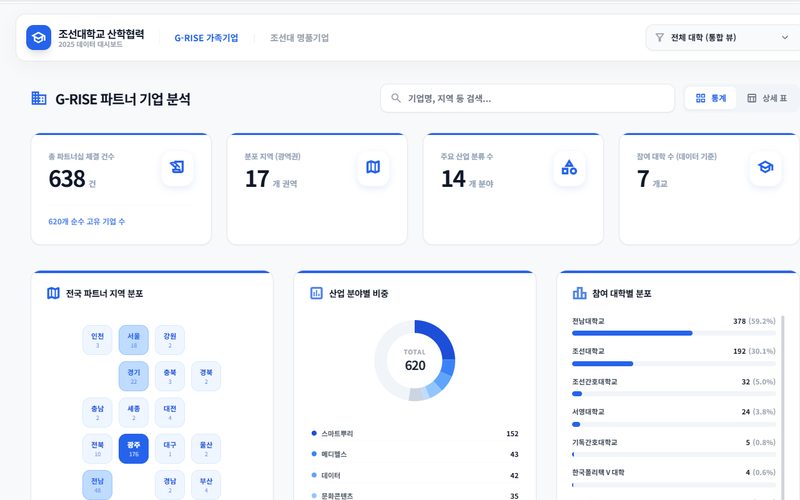Select the 충북 region tile
Viewport: 800px width, 500px height.
point(170,376)
